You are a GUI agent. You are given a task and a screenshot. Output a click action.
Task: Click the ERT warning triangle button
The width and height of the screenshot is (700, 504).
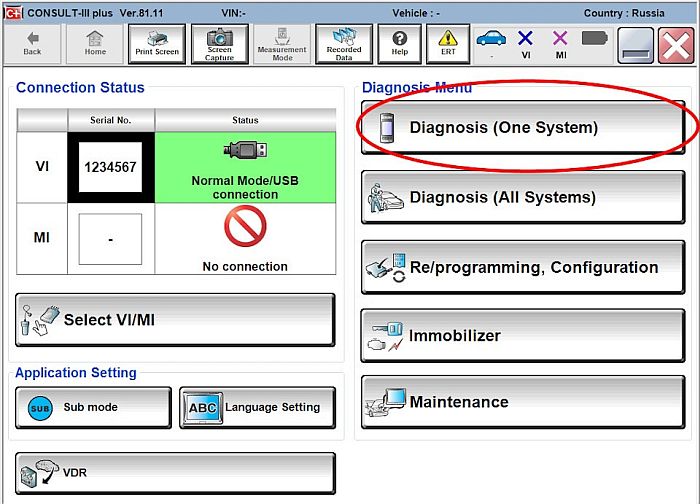(448, 44)
